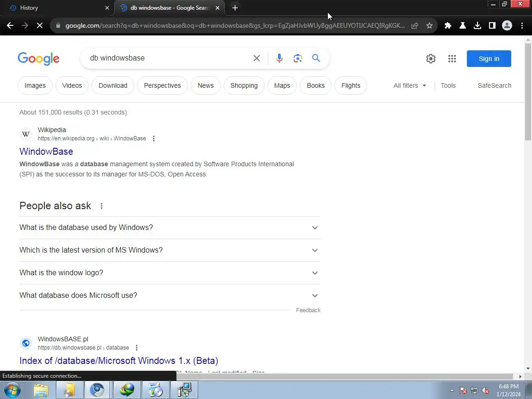532x399 pixels.
Task: Select the Books filter
Action: pos(315,85)
